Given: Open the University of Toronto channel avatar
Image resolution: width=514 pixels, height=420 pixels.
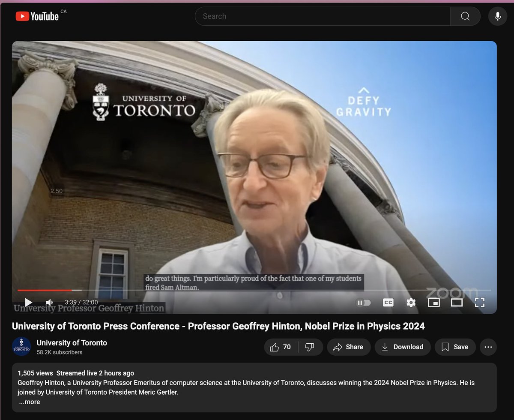Looking at the screenshot, I should click(21, 347).
